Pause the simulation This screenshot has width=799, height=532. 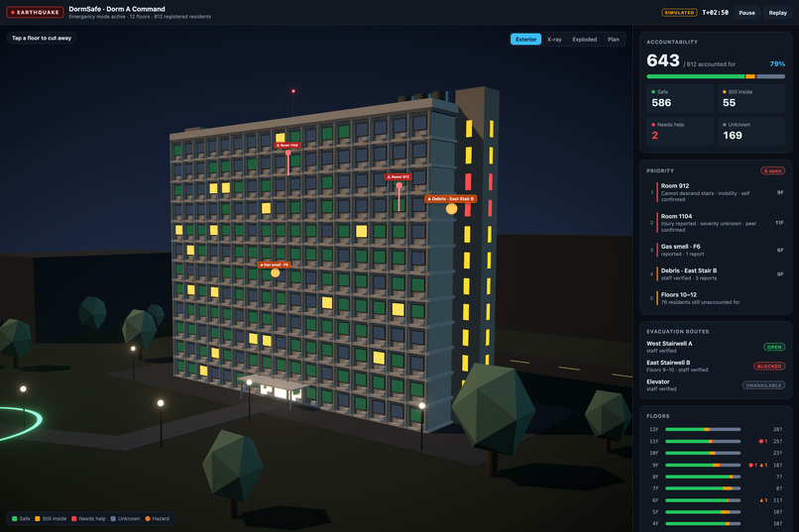747,13
